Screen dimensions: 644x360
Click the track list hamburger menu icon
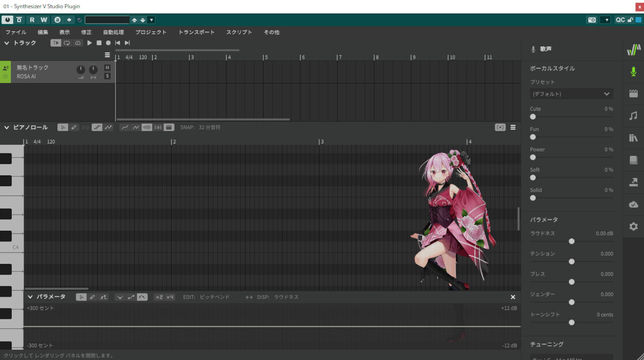click(107, 55)
